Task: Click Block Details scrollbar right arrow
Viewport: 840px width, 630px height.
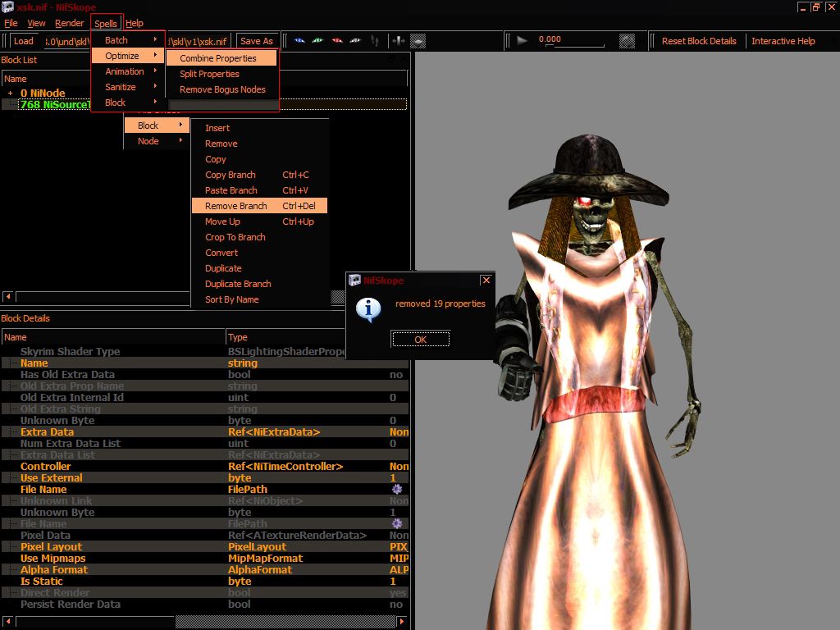Action: point(402,622)
